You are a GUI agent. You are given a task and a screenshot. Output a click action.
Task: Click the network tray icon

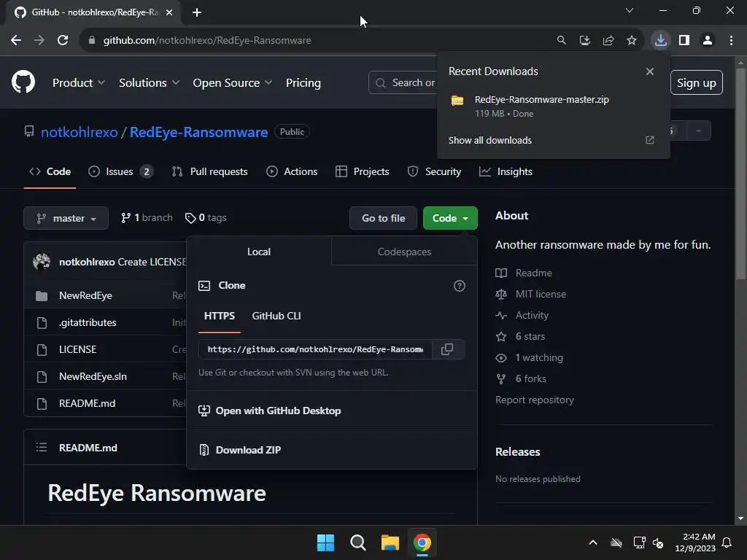click(x=639, y=542)
